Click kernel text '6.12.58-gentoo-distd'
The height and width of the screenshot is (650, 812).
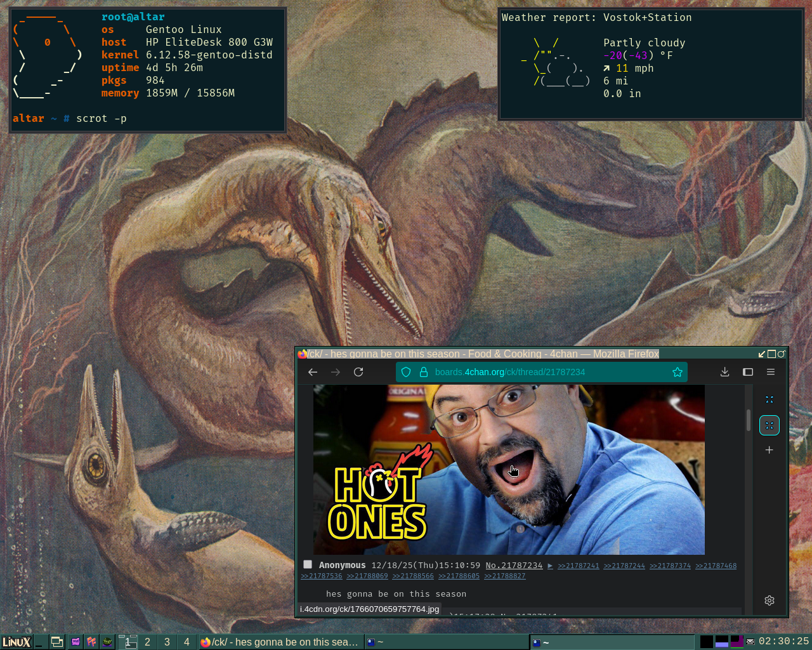[x=209, y=55]
